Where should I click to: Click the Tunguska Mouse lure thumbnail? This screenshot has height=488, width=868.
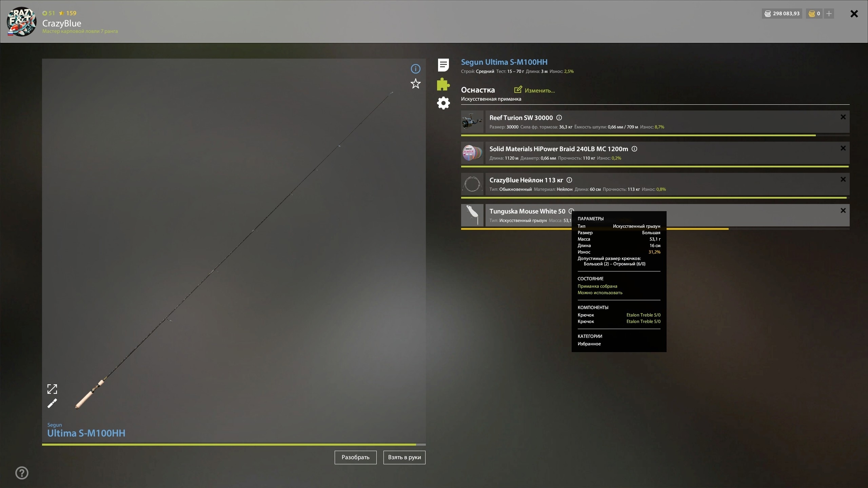pyautogui.click(x=472, y=215)
